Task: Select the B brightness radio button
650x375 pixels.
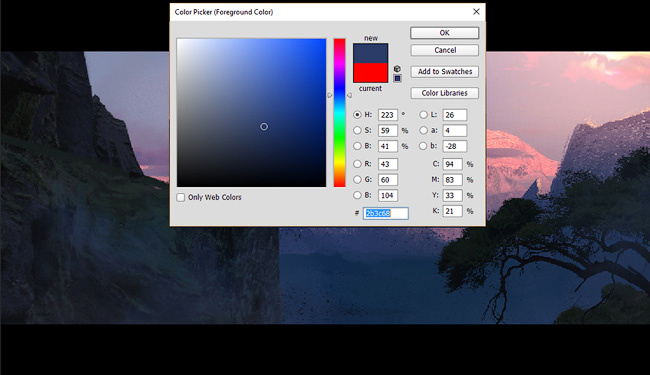Action: click(x=357, y=146)
